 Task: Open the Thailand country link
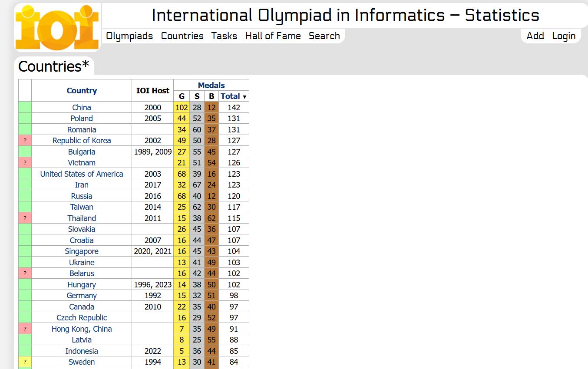[x=82, y=218]
